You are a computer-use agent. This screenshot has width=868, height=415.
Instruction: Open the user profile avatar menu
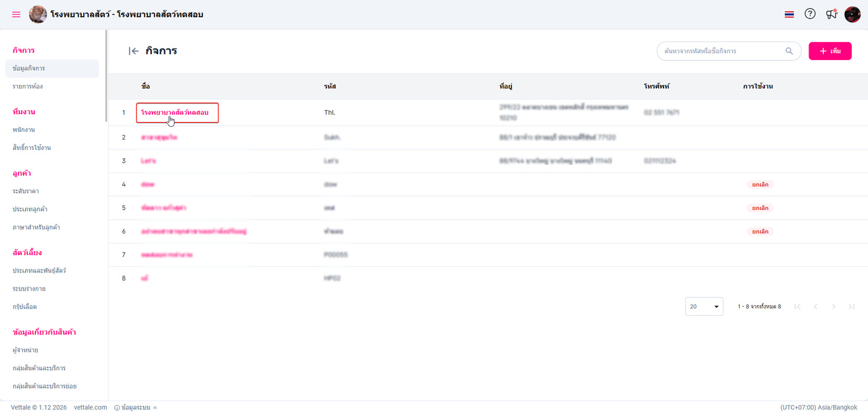852,14
